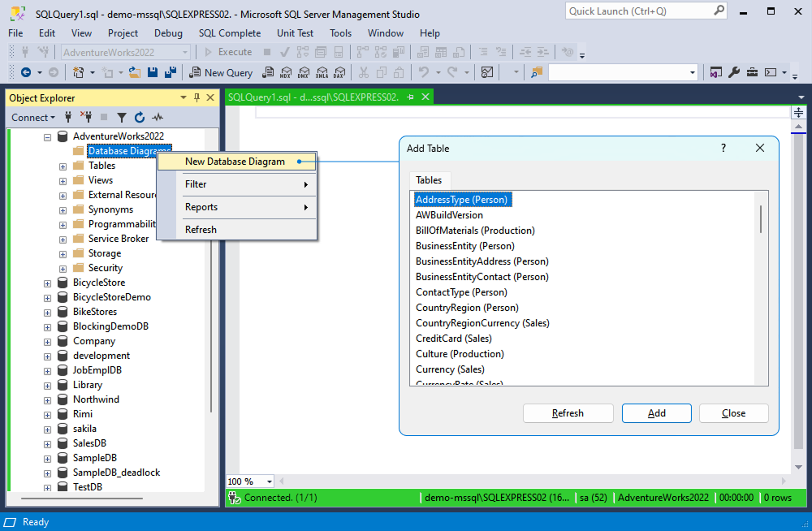Open the Tools menu

[x=340, y=33]
